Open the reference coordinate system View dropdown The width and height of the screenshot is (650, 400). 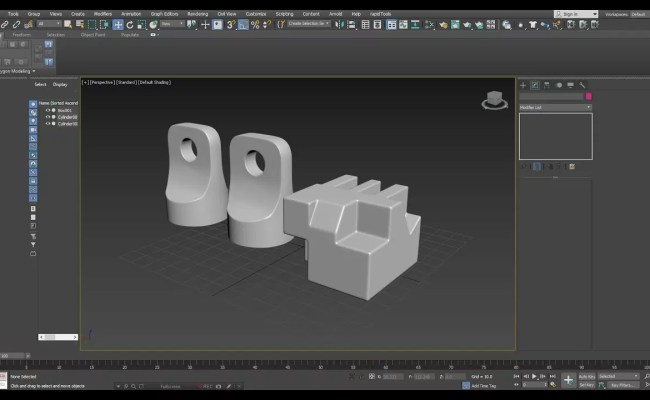[172, 24]
